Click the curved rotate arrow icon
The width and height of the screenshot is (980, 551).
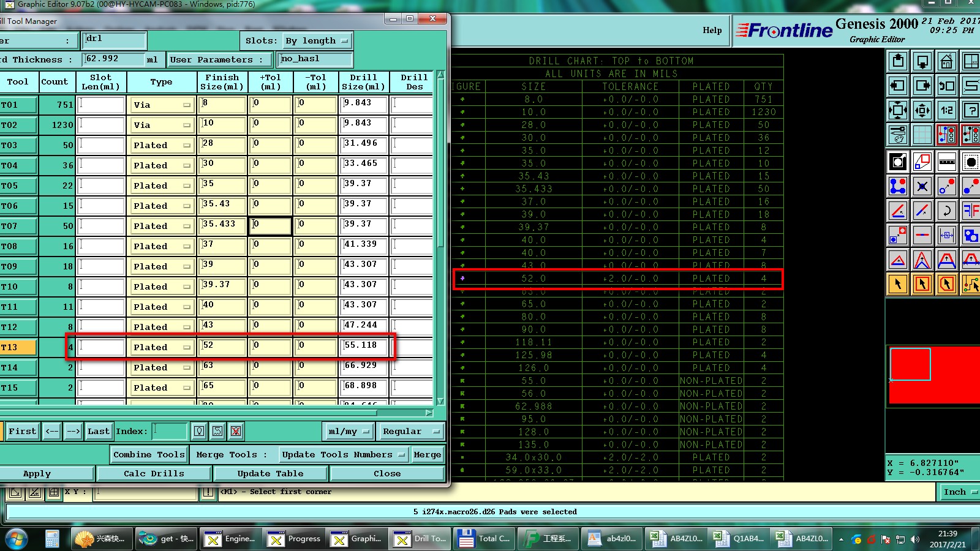947,211
